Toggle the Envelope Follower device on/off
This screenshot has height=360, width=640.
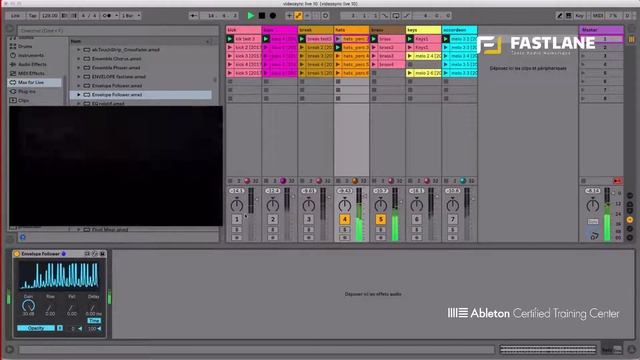click(x=17, y=254)
